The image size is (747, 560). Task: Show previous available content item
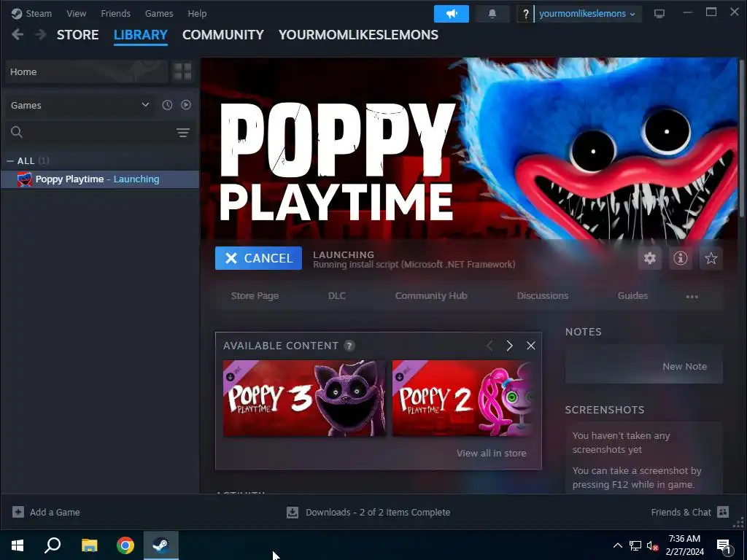click(x=489, y=346)
